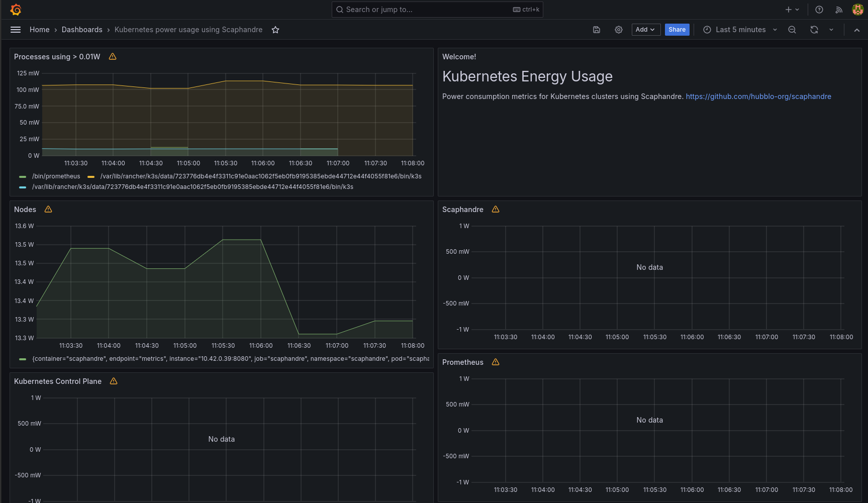This screenshot has height=503, width=868.
Task: Click No data in Kubernetes Control Plane panel
Action: pyautogui.click(x=222, y=439)
